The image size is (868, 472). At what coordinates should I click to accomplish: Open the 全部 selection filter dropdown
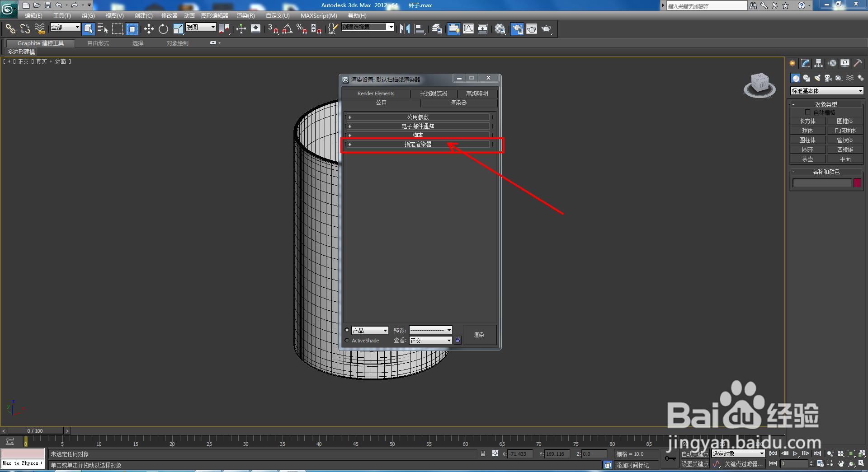[x=65, y=27]
